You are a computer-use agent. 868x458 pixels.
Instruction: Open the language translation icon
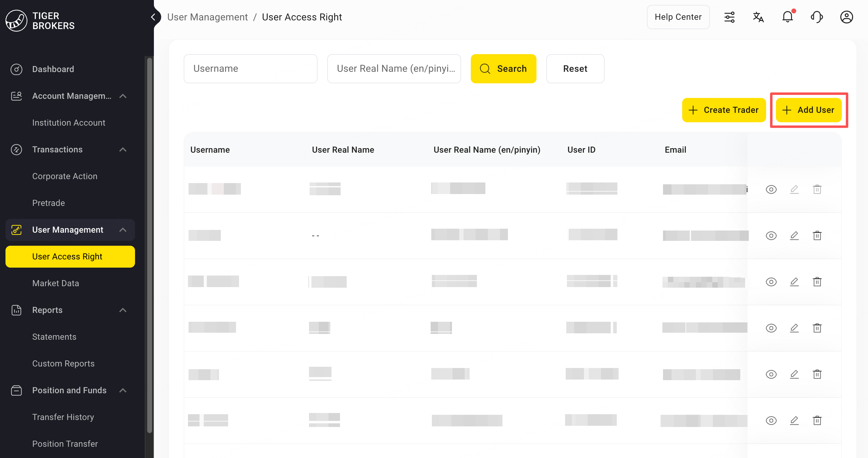point(758,17)
